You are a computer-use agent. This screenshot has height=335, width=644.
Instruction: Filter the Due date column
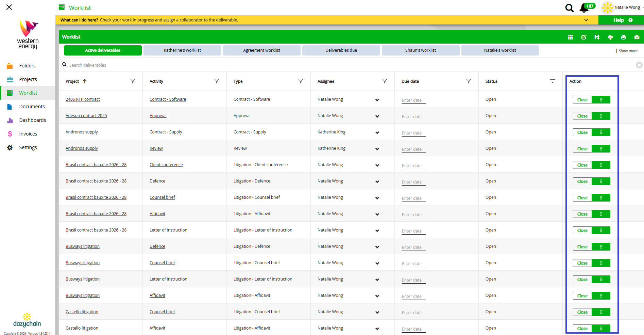coord(469,81)
